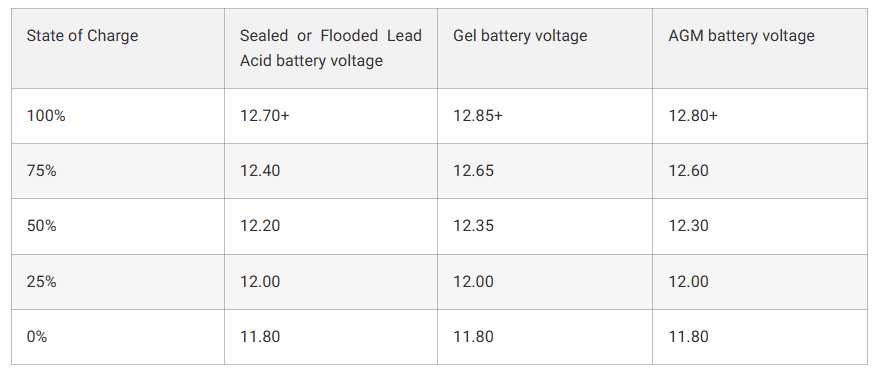Image resolution: width=876 pixels, height=374 pixels.
Task: Click the State of Charge header cell
Action: click(x=118, y=48)
